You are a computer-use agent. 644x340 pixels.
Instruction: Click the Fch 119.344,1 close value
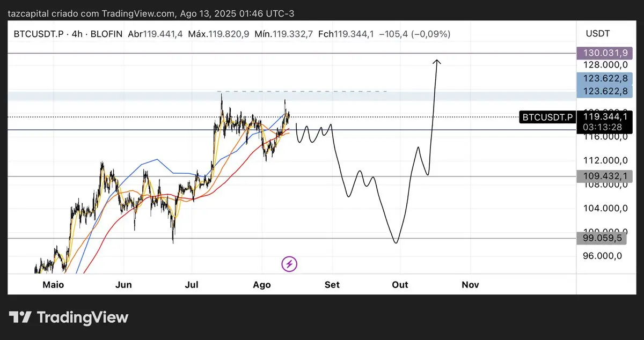pos(346,34)
